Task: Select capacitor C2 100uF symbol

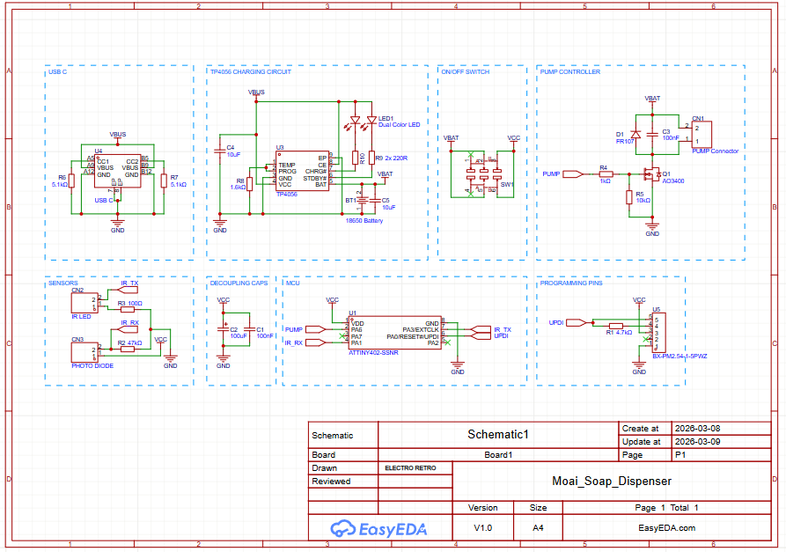Action: click(x=223, y=329)
